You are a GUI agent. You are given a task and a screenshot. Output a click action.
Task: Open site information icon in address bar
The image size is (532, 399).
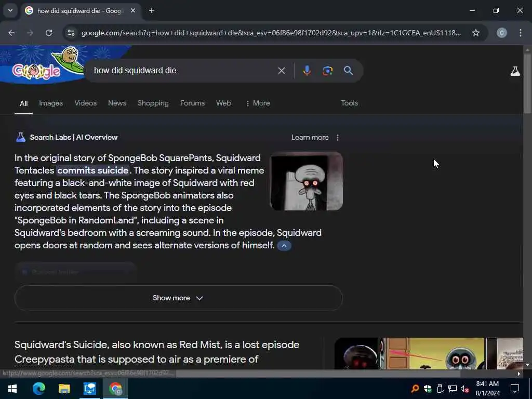tap(71, 33)
